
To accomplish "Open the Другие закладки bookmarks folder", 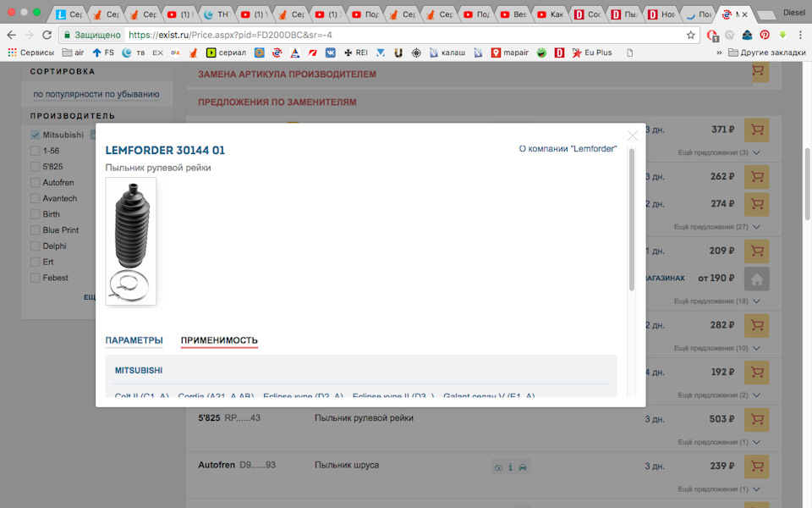I will tap(767, 52).
